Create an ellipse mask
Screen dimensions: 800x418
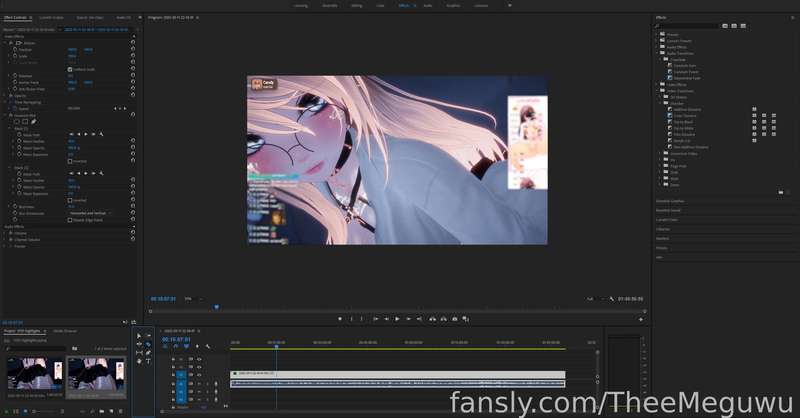click(x=17, y=121)
